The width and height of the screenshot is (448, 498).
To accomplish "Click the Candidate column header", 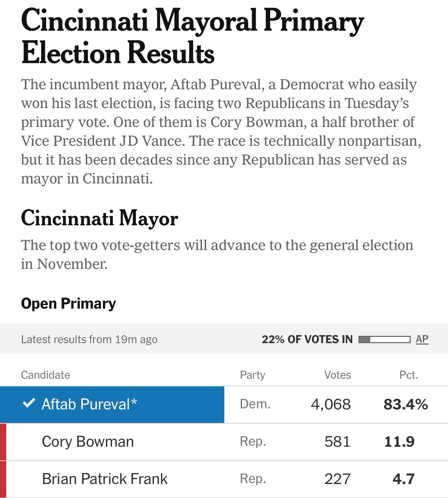I will [x=46, y=375].
